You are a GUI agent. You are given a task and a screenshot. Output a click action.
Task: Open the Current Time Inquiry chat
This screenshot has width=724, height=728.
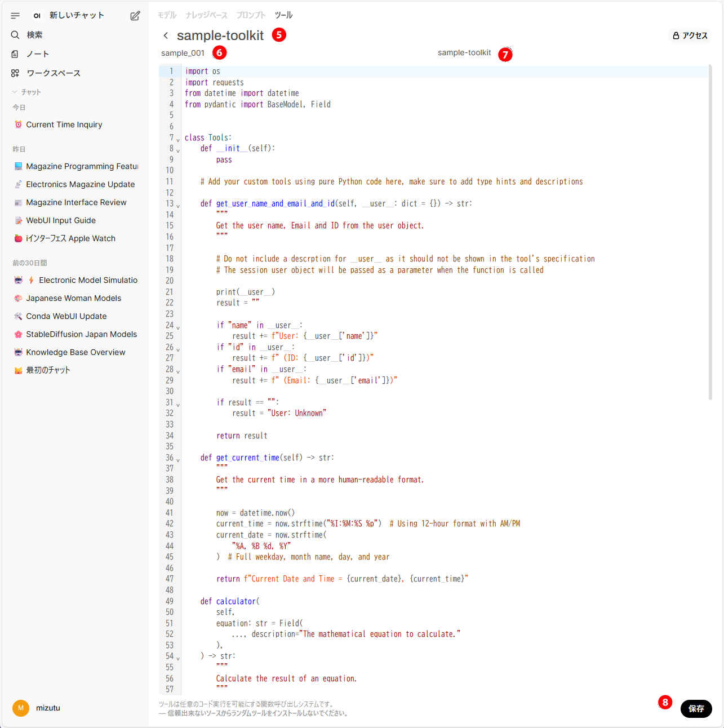[64, 125]
